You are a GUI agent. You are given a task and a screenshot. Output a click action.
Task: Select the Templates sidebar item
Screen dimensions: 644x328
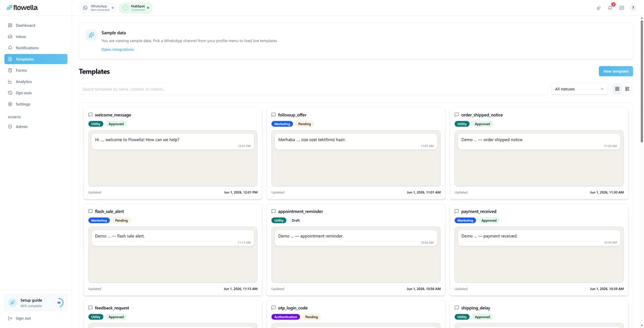35,59
